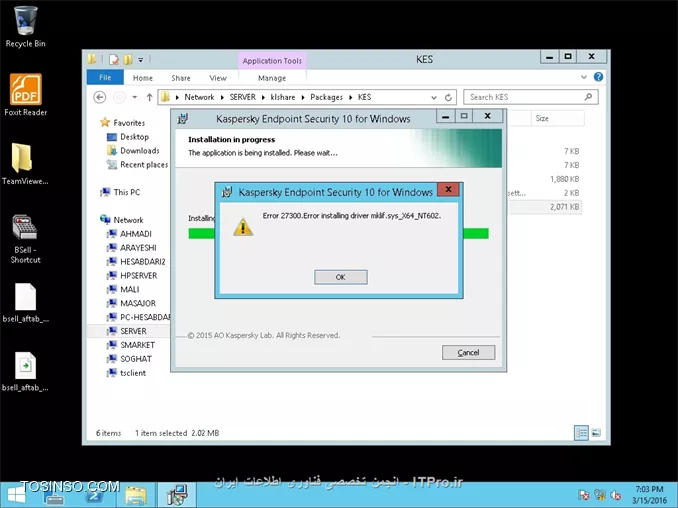This screenshot has height=508, width=678.
Task: Select the SOGHAT network computer
Action: tap(129, 359)
